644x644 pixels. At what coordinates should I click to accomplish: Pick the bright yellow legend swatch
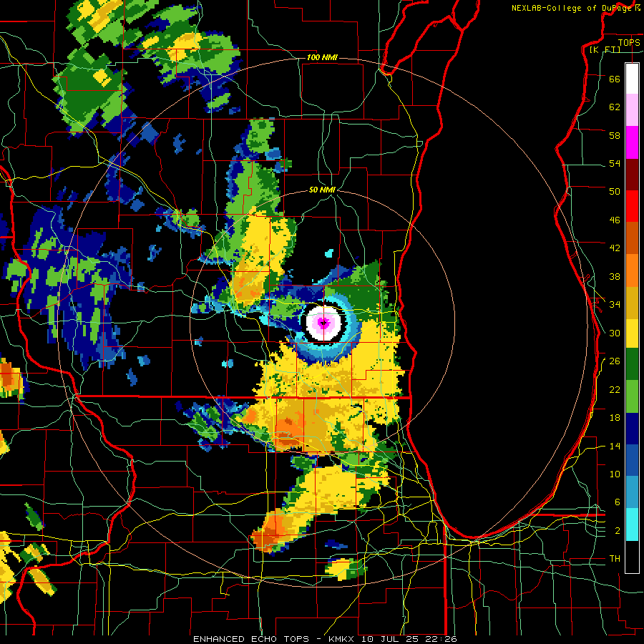(x=632, y=333)
